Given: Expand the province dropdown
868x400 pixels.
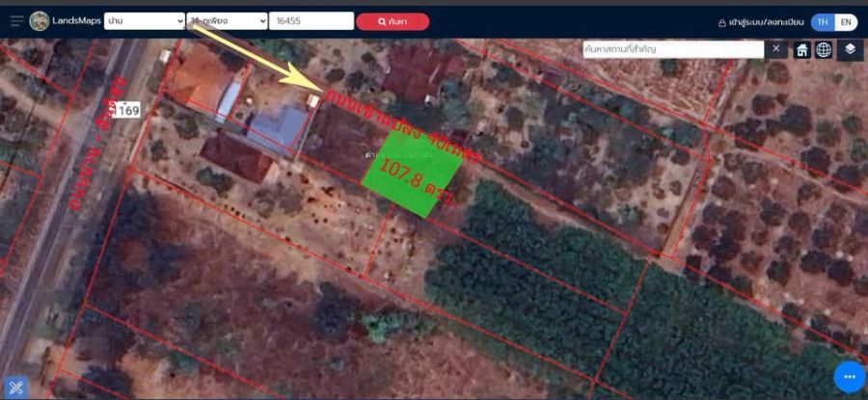Looking at the screenshot, I should pos(144,21).
